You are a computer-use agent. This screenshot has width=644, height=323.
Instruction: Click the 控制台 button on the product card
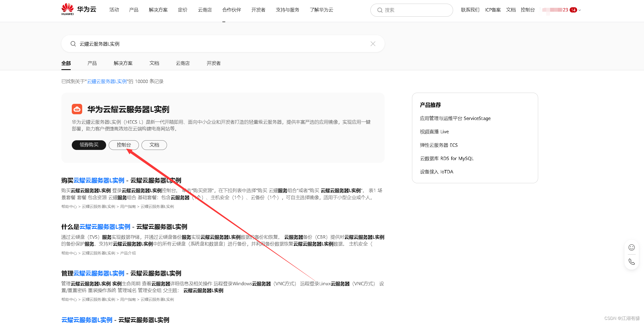coord(124,145)
